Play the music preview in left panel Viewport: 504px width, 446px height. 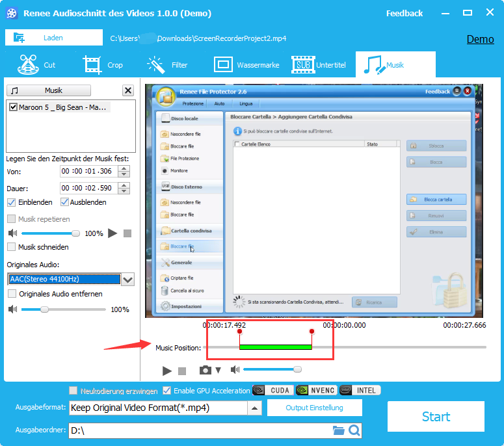[112, 233]
